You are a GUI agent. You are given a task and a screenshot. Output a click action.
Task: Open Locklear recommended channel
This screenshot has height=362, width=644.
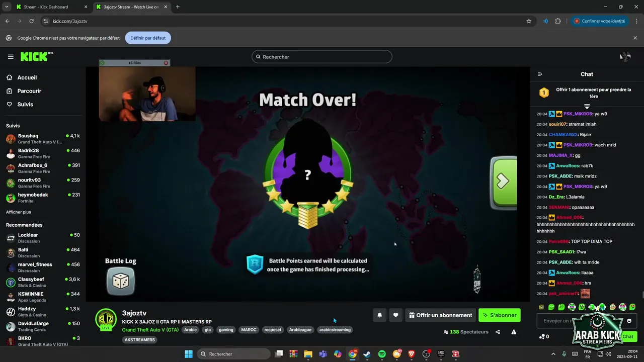tap(43, 238)
